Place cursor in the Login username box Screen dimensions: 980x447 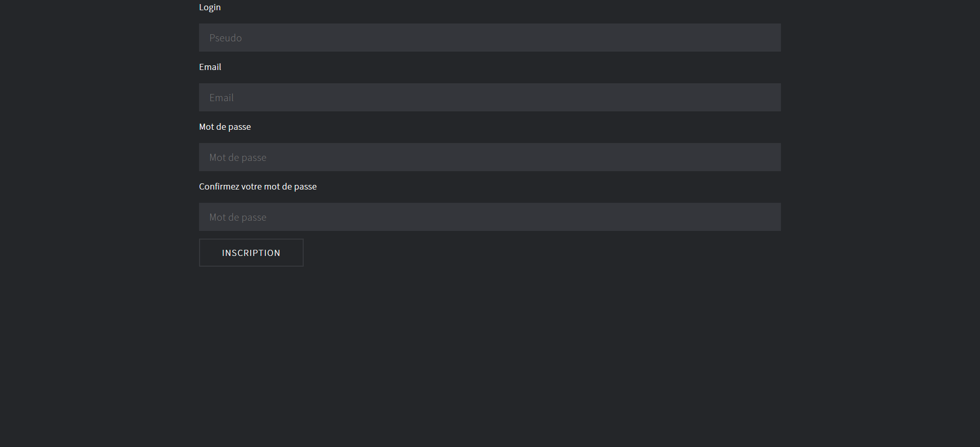[489, 37]
